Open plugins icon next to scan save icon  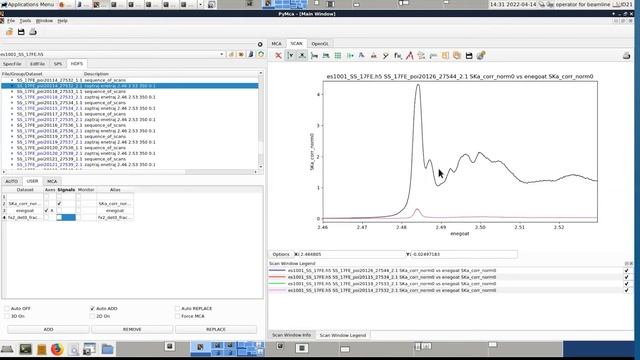tap(481, 56)
